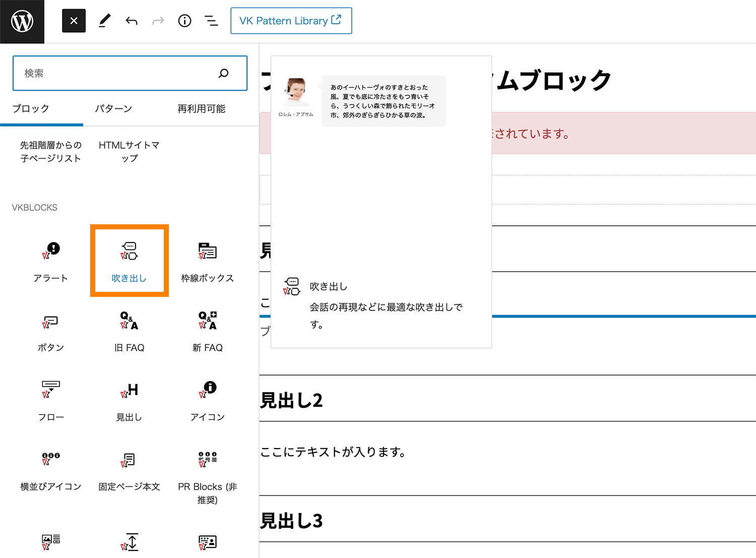Click the WordPress logo

(x=22, y=21)
